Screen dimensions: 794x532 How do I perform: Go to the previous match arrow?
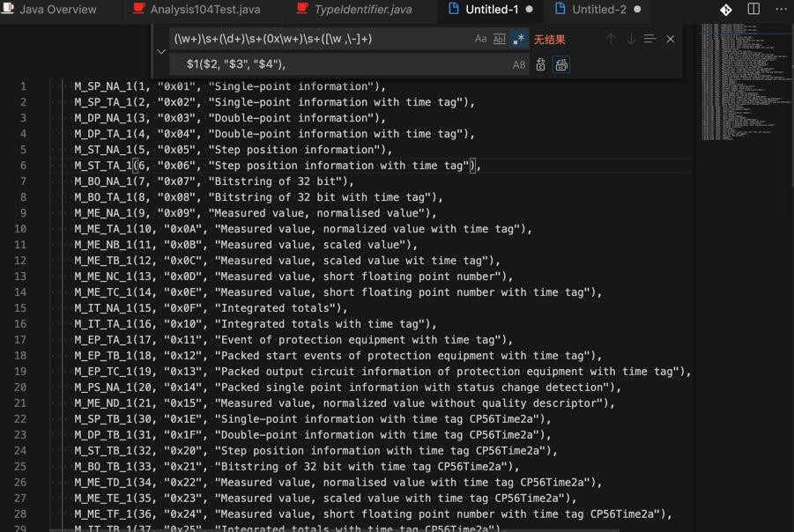pos(611,39)
